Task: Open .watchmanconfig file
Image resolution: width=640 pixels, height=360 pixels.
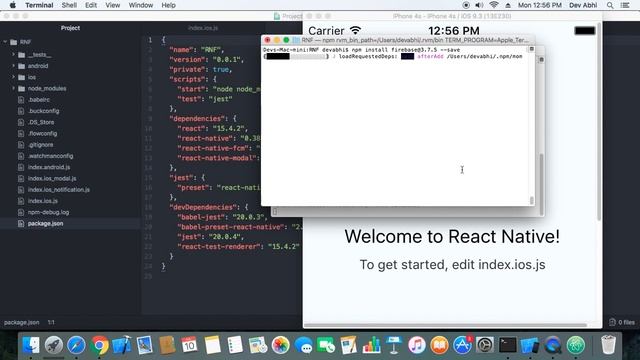Action: tap(51, 156)
